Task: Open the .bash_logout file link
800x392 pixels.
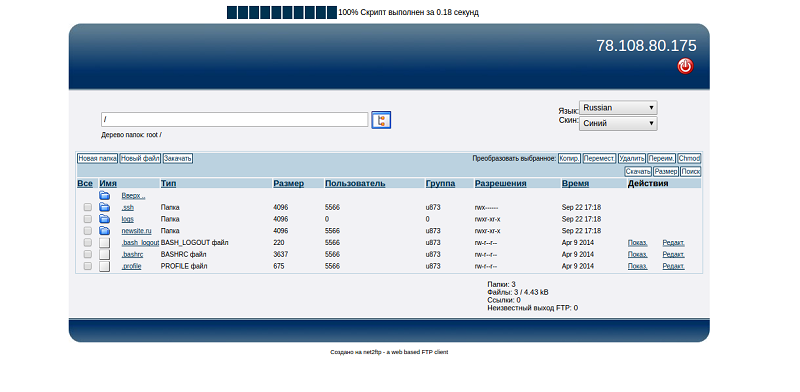Action: [x=140, y=242]
